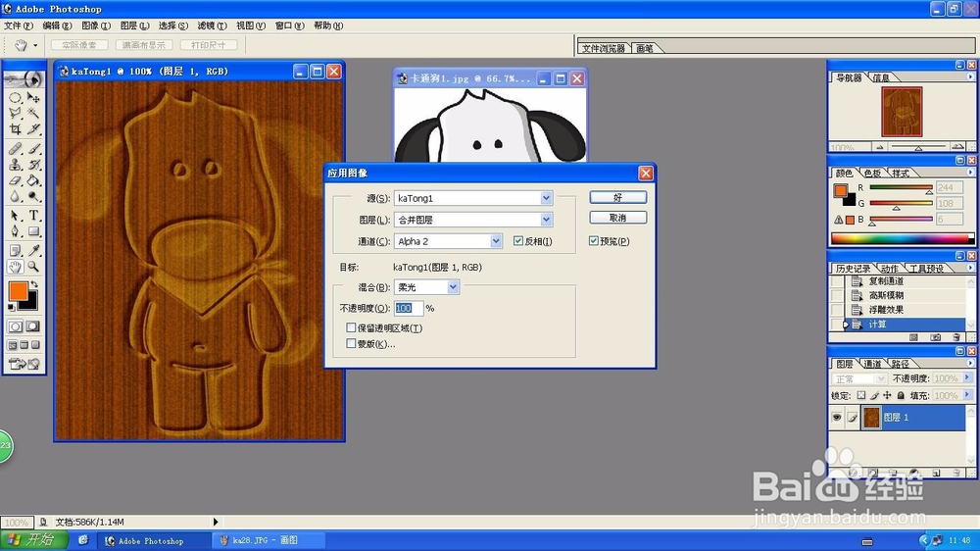Select the Elliptical Marquee tool
980x551 pixels.
(x=15, y=98)
